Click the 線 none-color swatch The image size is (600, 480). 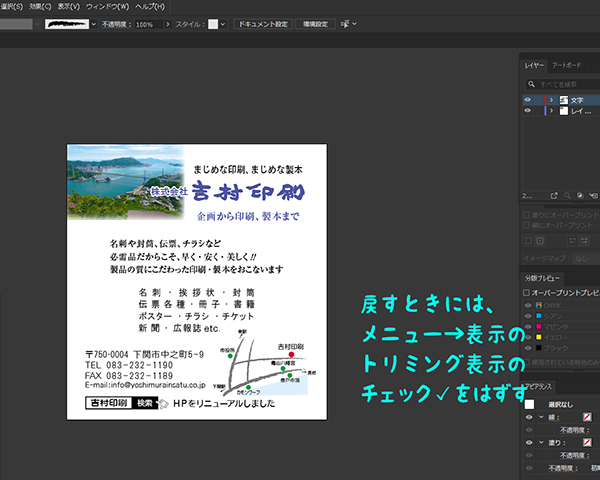click(x=587, y=417)
